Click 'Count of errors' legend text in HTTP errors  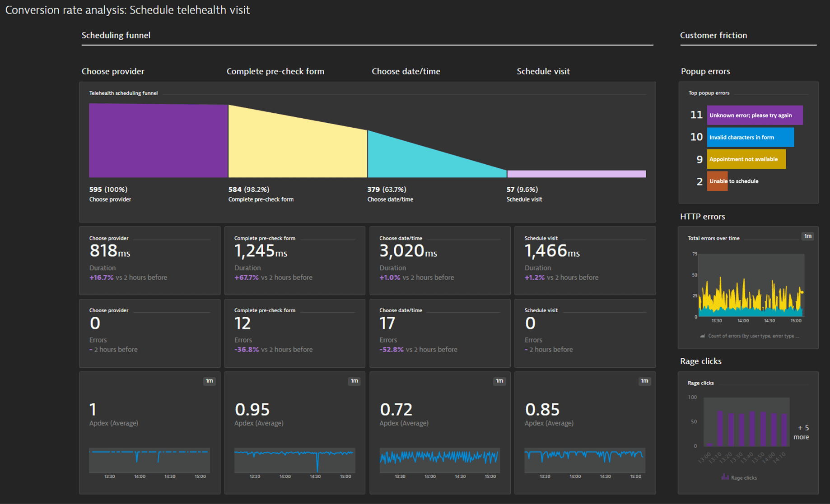point(753,336)
